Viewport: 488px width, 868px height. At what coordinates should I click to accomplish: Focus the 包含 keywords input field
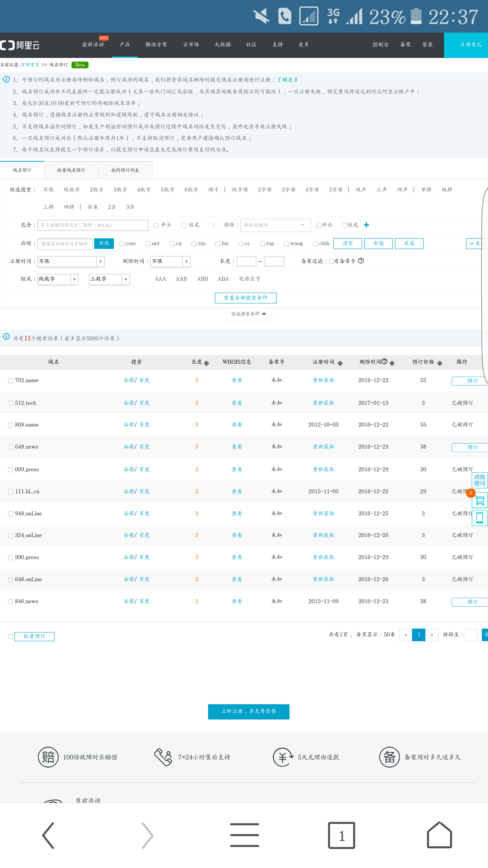point(93,225)
